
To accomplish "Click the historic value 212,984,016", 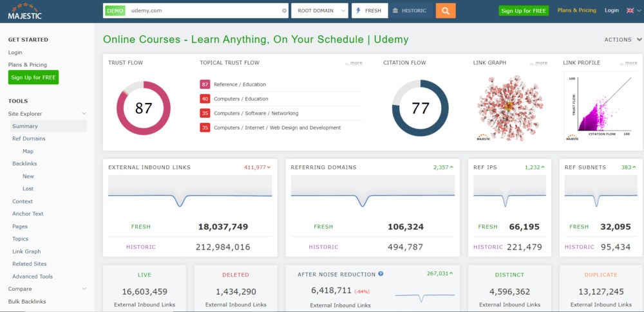I will tap(223, 247).
